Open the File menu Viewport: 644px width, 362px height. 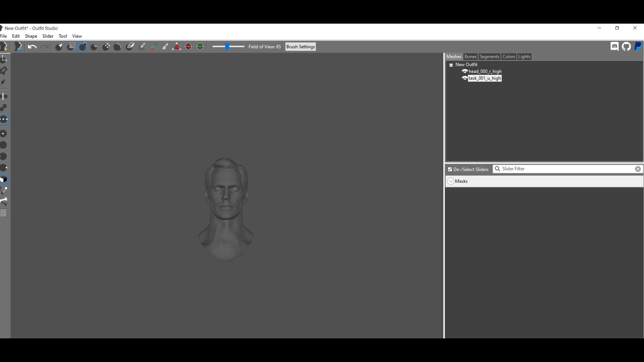(x=4, y=36)
